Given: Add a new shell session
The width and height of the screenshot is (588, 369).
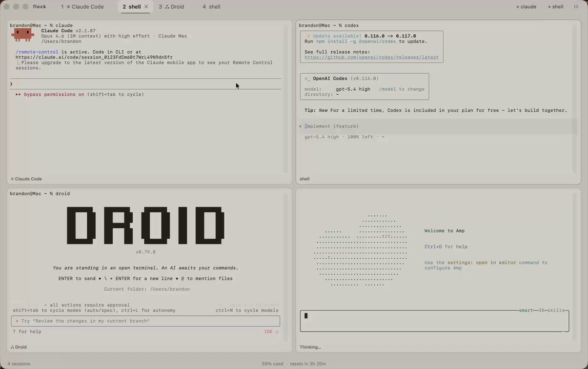Looking at the screenshot, I should (x=555, y=7).
